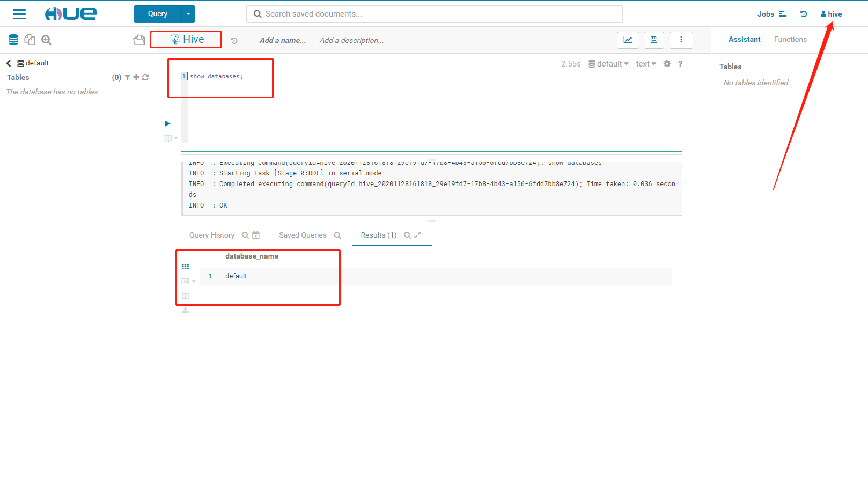Viewport: 868px width, 487px height.
Task: Click Add a name field
Action: (x=283, y=40)
